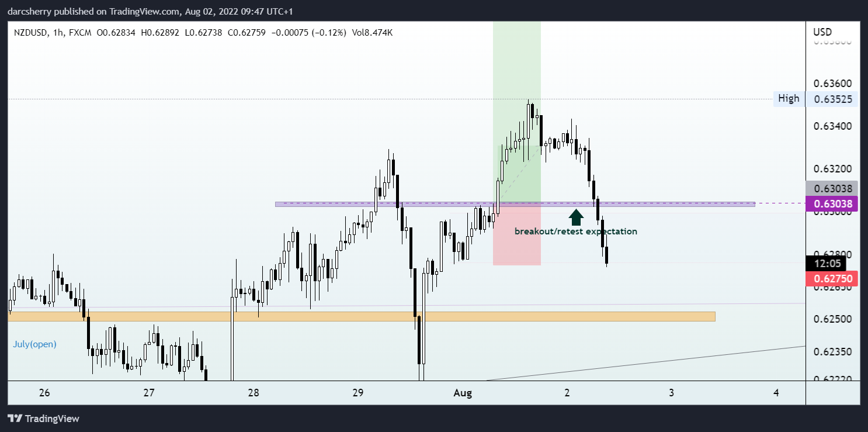This screenshot has height=432, width=868.
Task: Click the date label 29 on time axis
Action: pyautogui.click(x=358, y=393)
